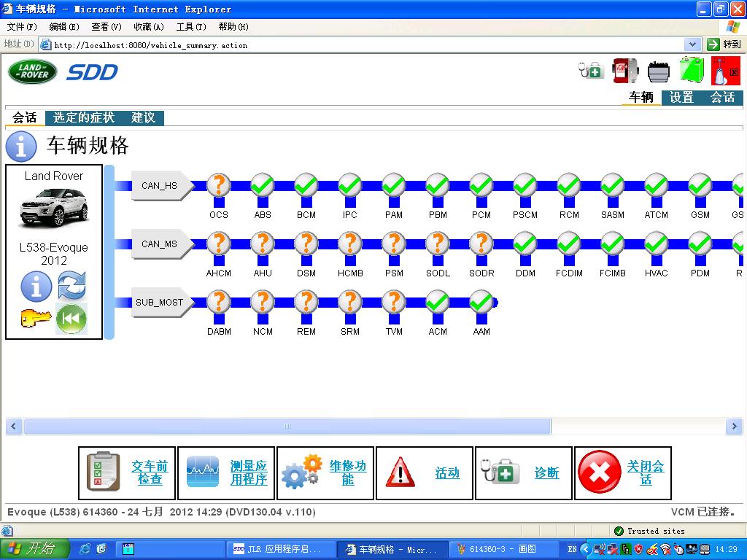Click the horizontal scrollbar left arrow
The height and width of the screenshot is (560, 747).
[x=13, y=426]
